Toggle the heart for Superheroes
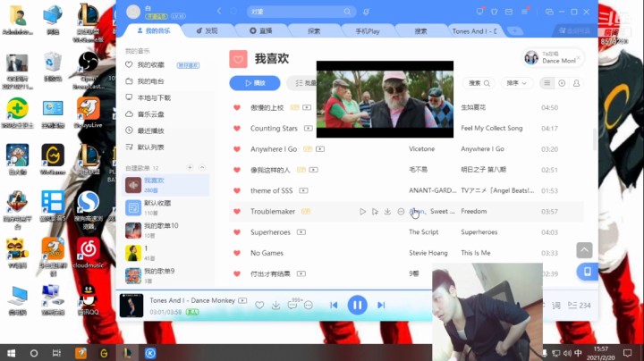 click(237, 232)
